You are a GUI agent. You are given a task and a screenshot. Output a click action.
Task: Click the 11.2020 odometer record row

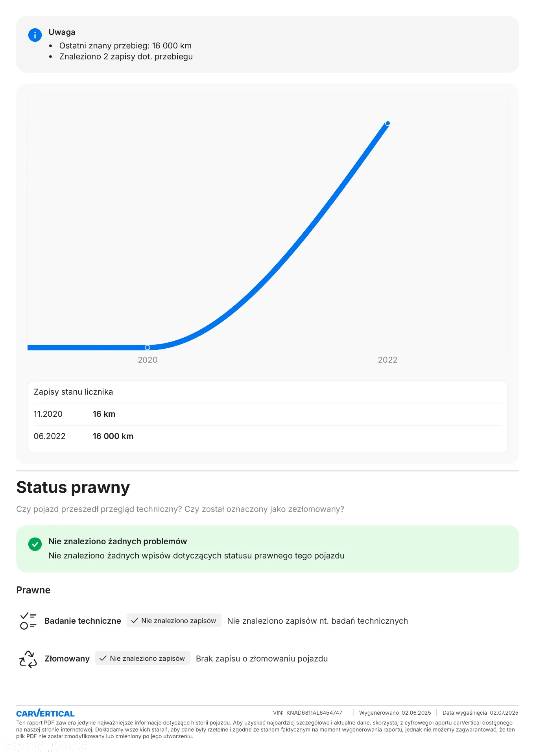click(x=267, y=414)
